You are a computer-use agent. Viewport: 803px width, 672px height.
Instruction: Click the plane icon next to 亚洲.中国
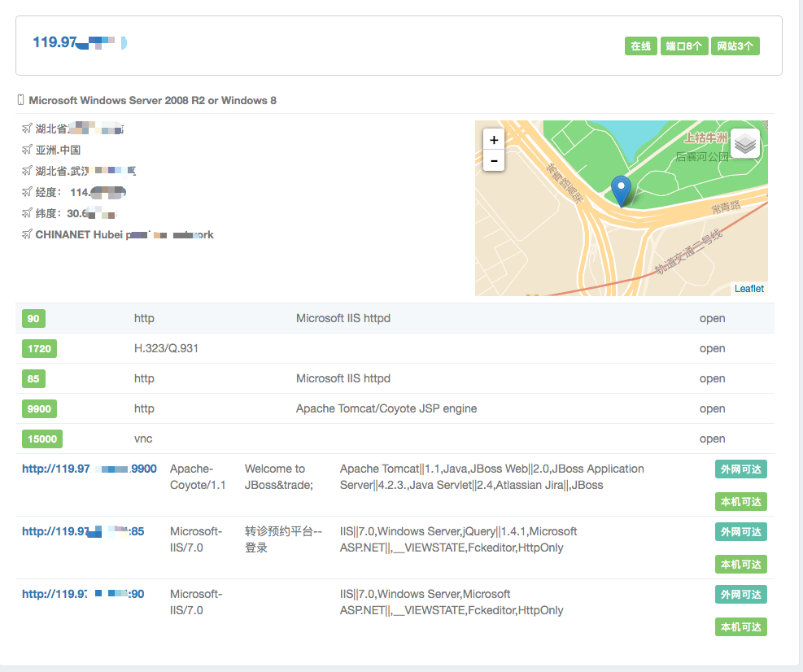[27, 150]
